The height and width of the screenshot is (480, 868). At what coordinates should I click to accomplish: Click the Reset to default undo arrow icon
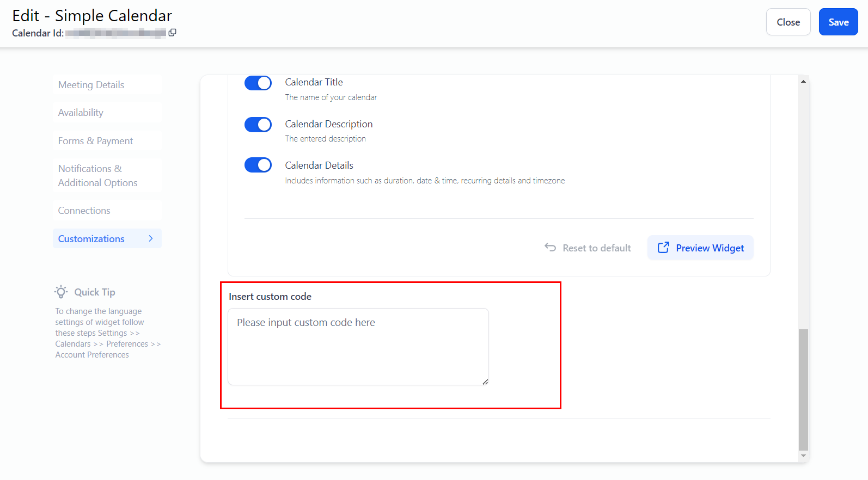550,248
